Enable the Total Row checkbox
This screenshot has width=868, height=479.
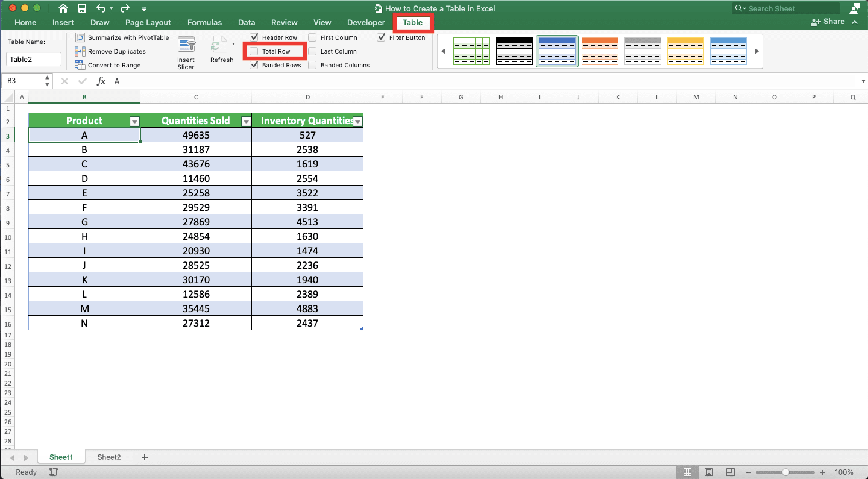click(254, 51)
